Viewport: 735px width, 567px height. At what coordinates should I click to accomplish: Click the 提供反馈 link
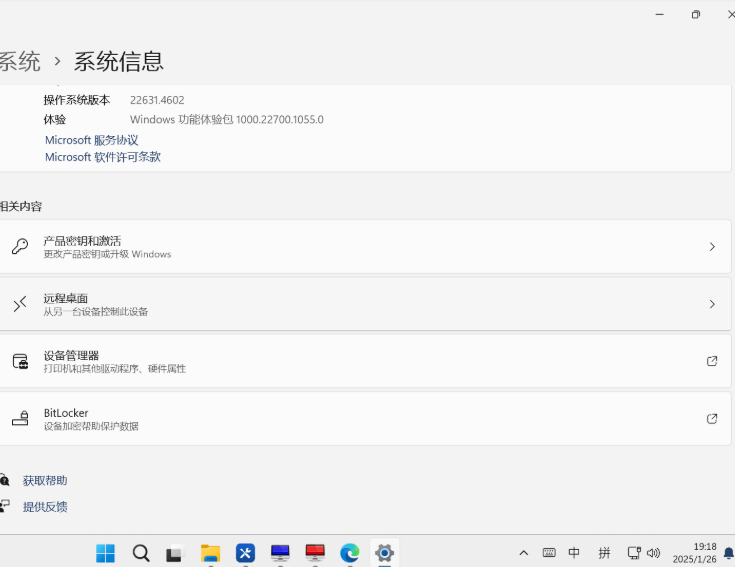45,507
